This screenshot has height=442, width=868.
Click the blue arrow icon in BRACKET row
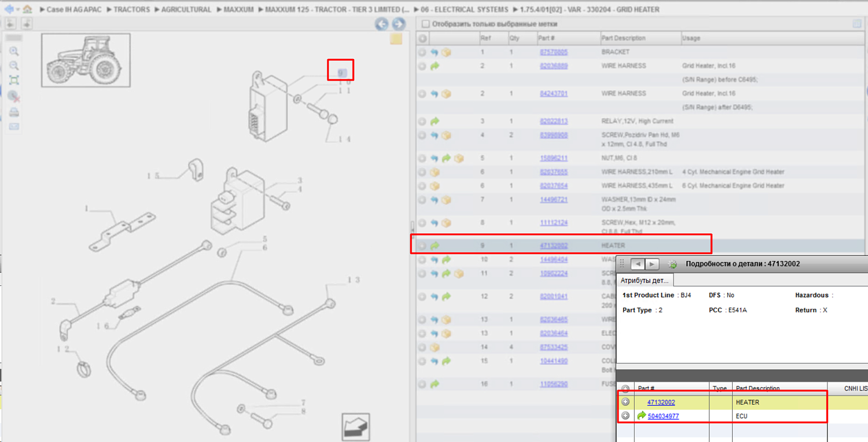435,52
